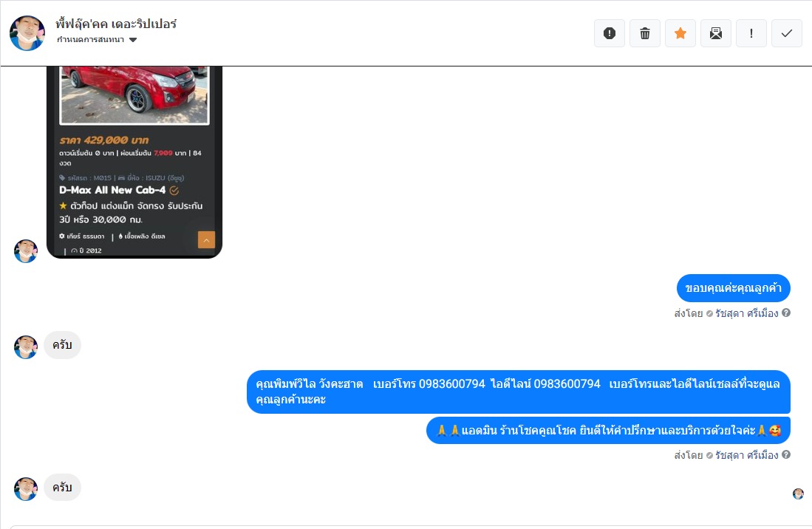Select the admin greeting message with praying emojis
812x529 pixels.
click(x=608, y=430)
